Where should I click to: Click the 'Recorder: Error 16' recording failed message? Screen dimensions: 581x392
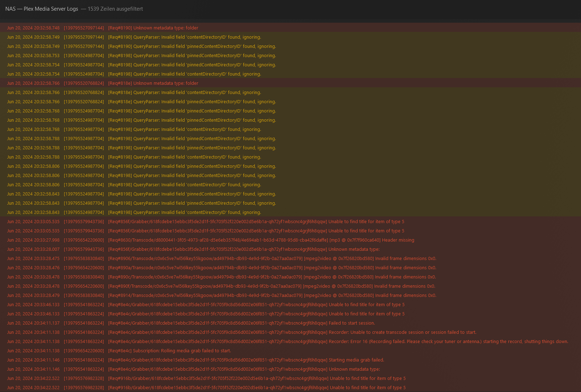tap(338, 341)
